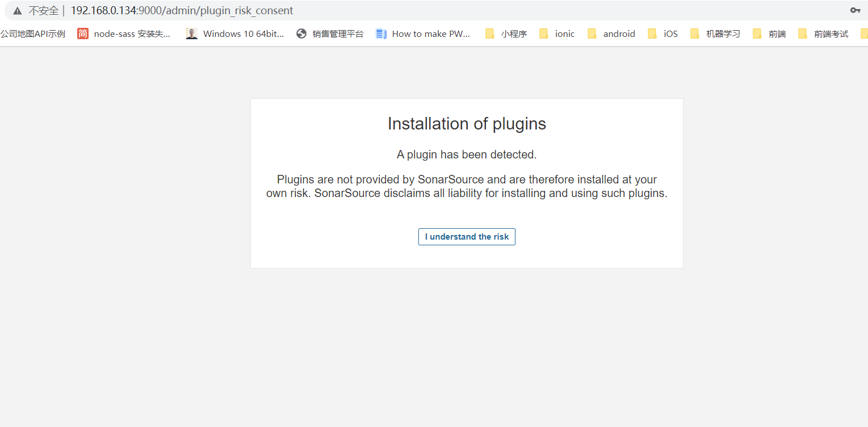Click the SonarSource liability disclaimer paragraph
This screenshot has height=427, width=868.
click(467, 186)
